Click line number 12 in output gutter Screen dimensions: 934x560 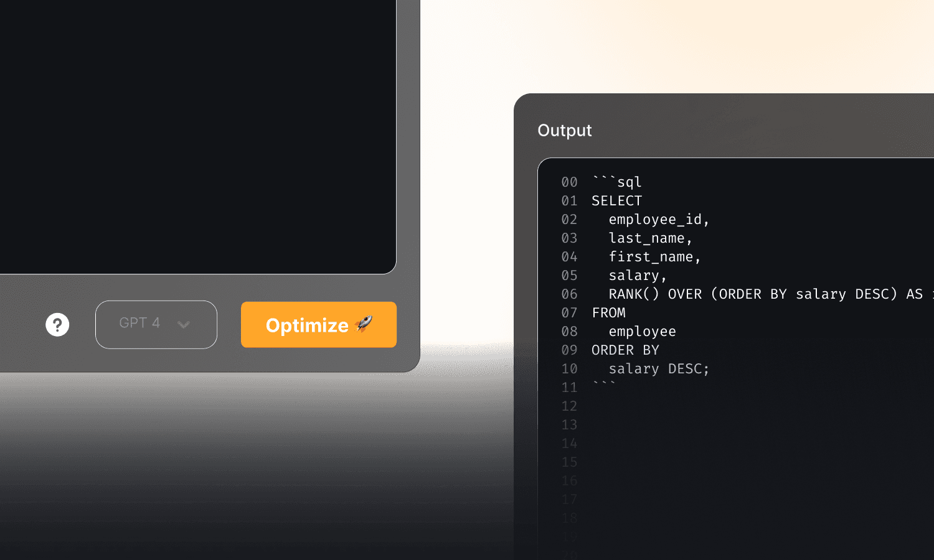[570, 406]
